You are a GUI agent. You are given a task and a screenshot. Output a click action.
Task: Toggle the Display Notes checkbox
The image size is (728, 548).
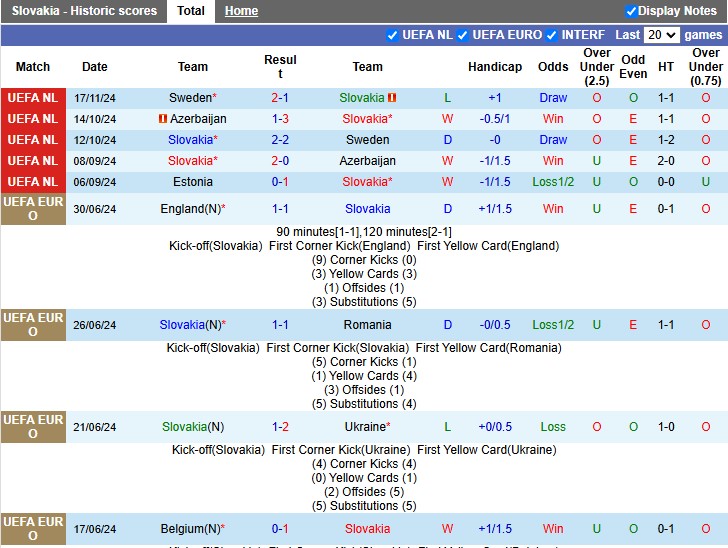click(631, 11)
